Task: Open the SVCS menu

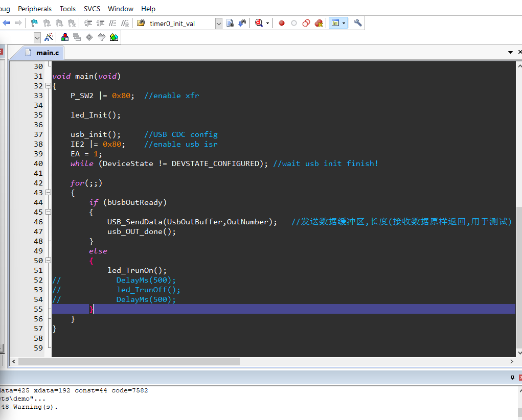Action: (x=92, y=9)
